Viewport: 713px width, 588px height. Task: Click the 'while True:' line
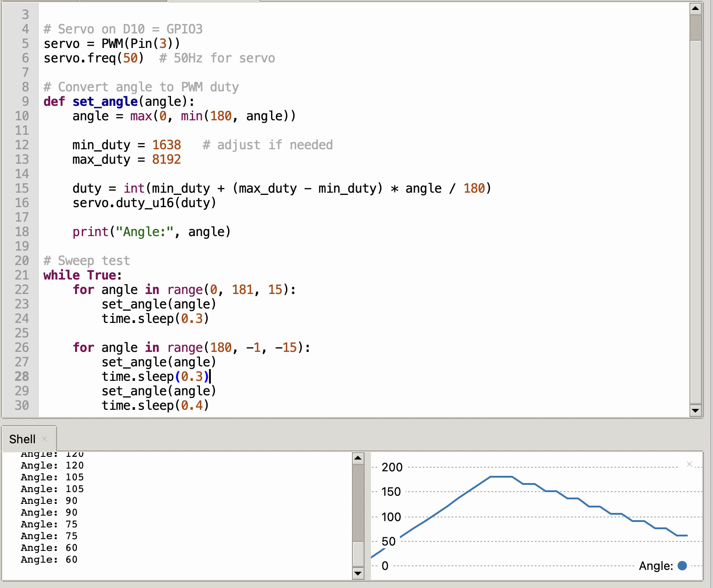pyautogui.click(x=83, y=275)
